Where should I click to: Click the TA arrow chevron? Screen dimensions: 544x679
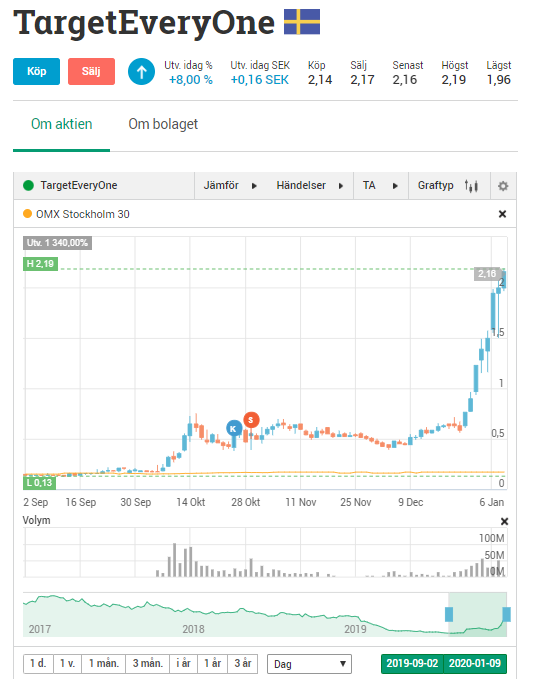(395, 186)
